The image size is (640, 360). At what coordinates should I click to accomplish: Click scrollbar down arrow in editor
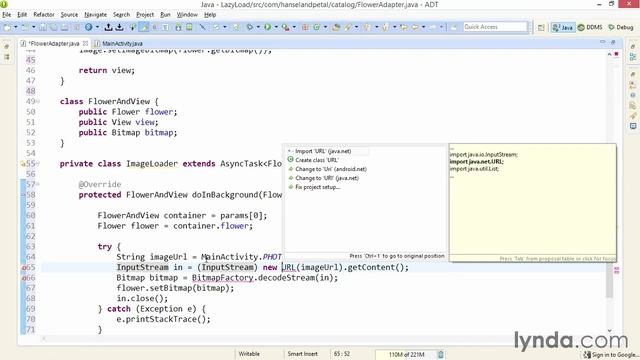(609, 331)
